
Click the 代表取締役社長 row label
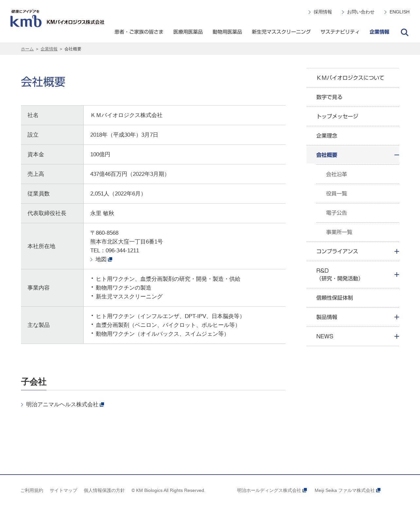point(47,213)
